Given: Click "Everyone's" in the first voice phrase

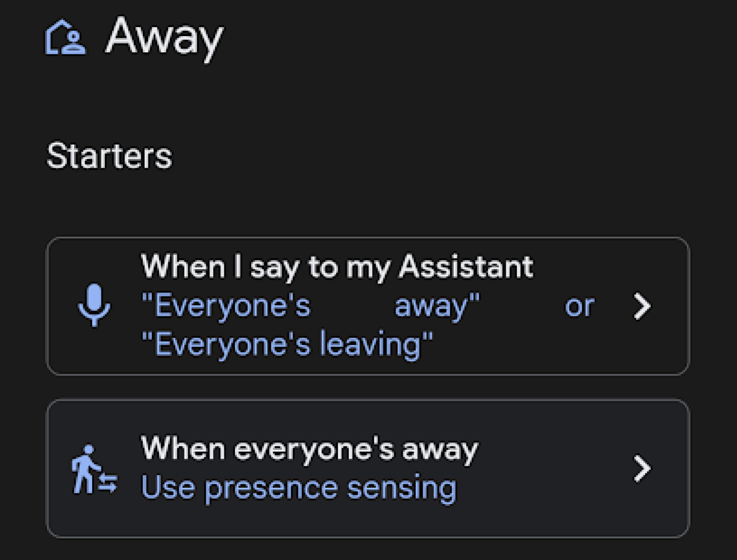Looking at the screenshot, I should pyautogui.click(x=226, y=306).
